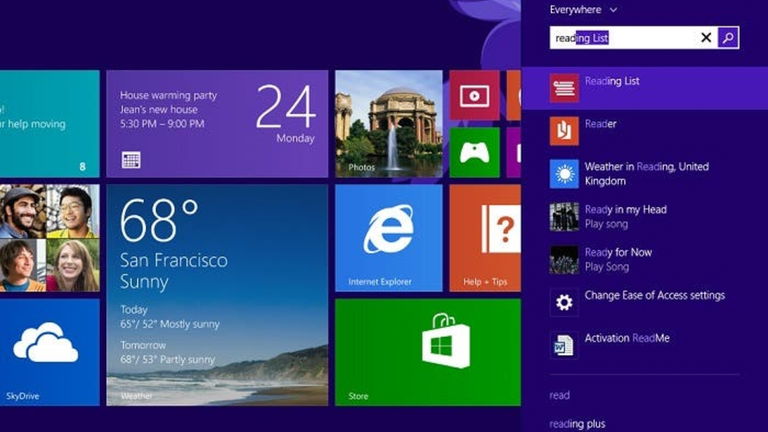The width and height of the screenshot is (768, 432).
Task: Open the Photos tile
Action: pos(388,124)
